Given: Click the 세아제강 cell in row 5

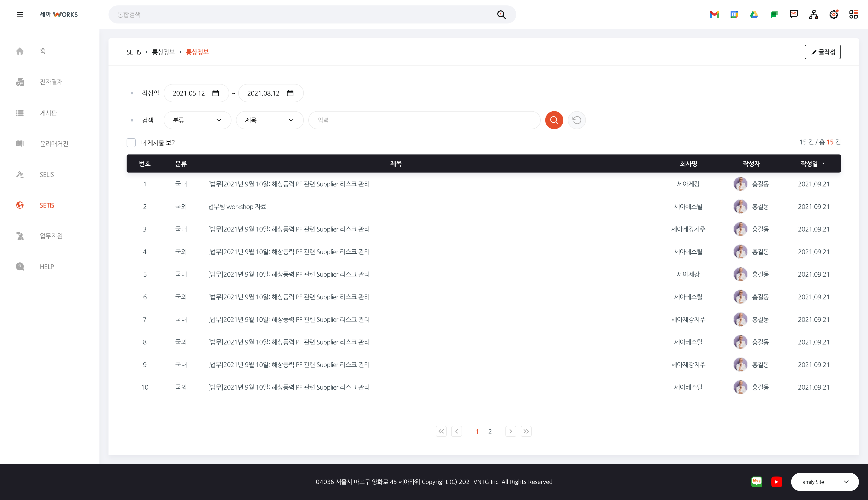Looking at the screenshot, I should (x=688, y=274).
